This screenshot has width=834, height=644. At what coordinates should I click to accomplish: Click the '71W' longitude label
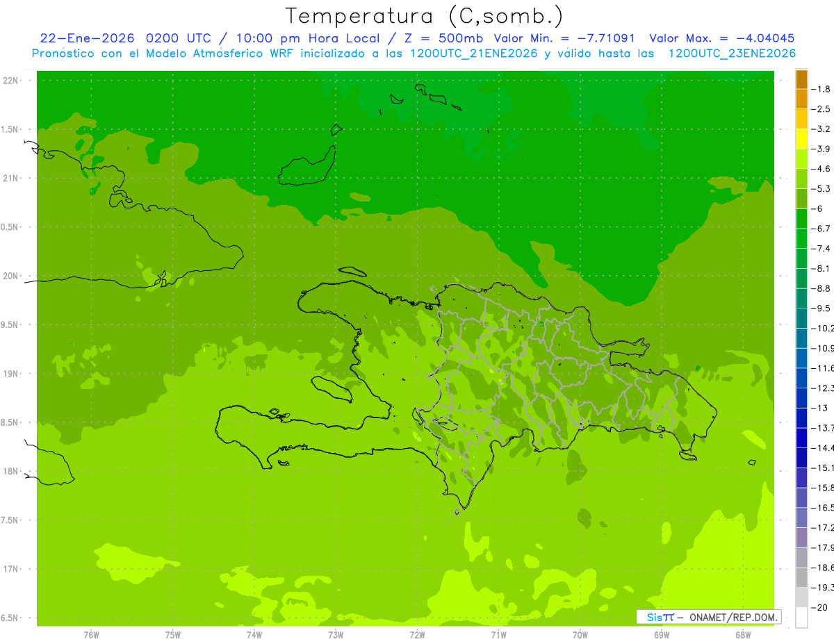coord(498,634)
